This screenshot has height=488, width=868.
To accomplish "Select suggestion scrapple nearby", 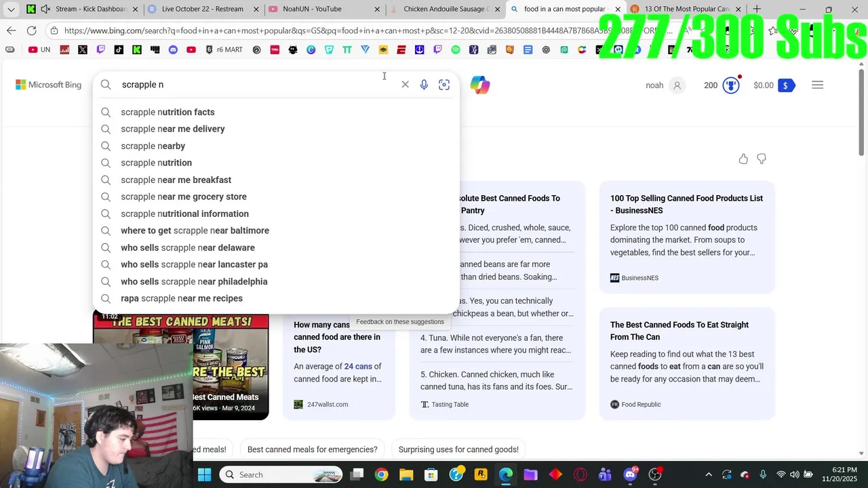I will click(x=276, y=146).
